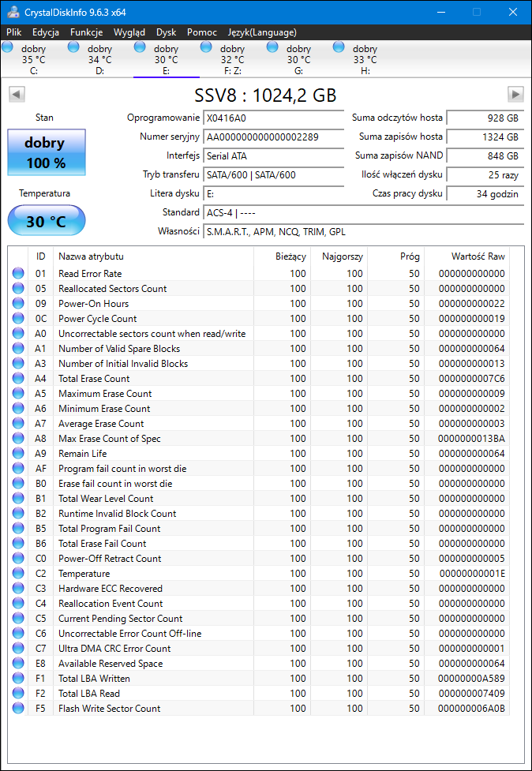This screenshot has width=532, height=771.
Task: Click status orb of Reallocated Sectors Count row
Action: coord(18,289)
